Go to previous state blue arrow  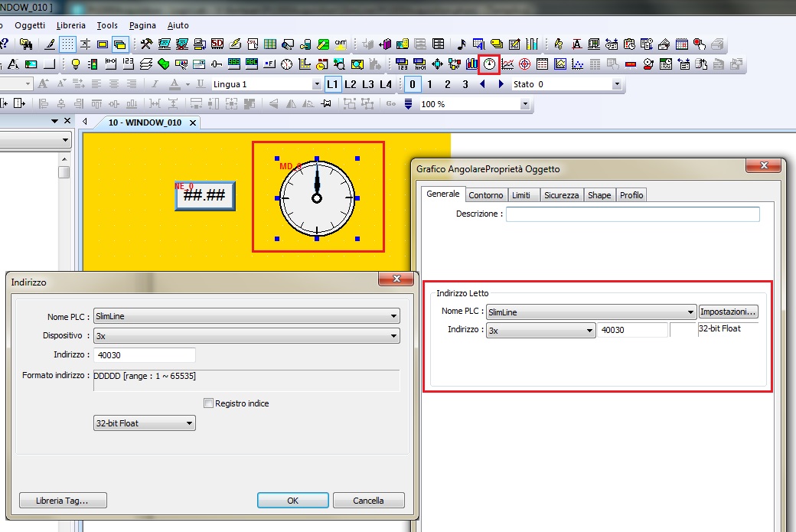(x=483, y=84)
